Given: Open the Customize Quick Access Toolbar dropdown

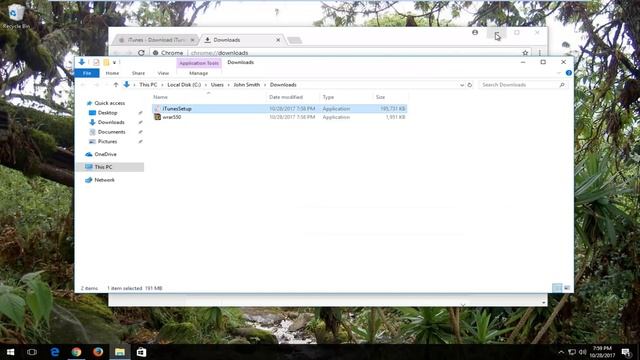Looking at the screenshot, I should pyautogui.click(x=114, y=62).
